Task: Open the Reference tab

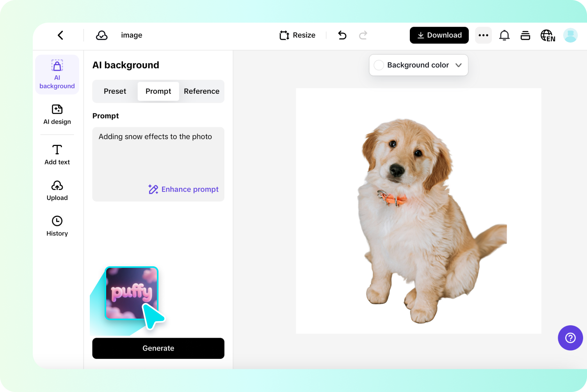Action: pyautogui.click(x=201, y=91)
